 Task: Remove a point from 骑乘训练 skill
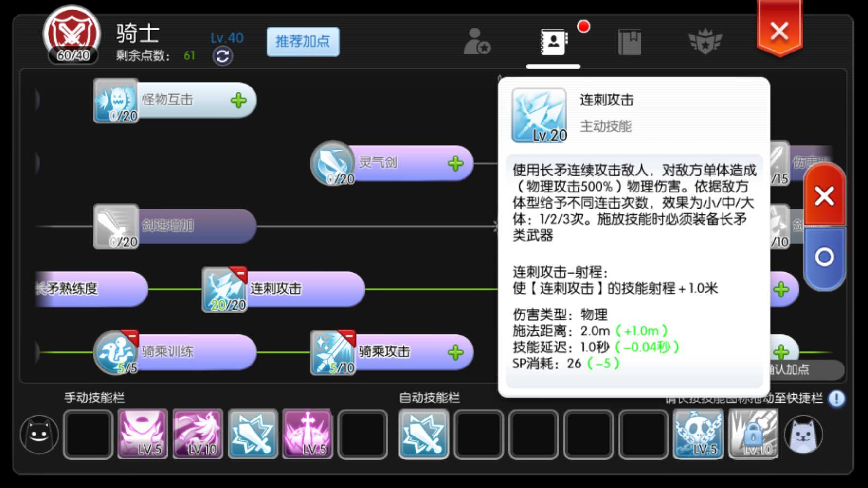coord(130,337)
